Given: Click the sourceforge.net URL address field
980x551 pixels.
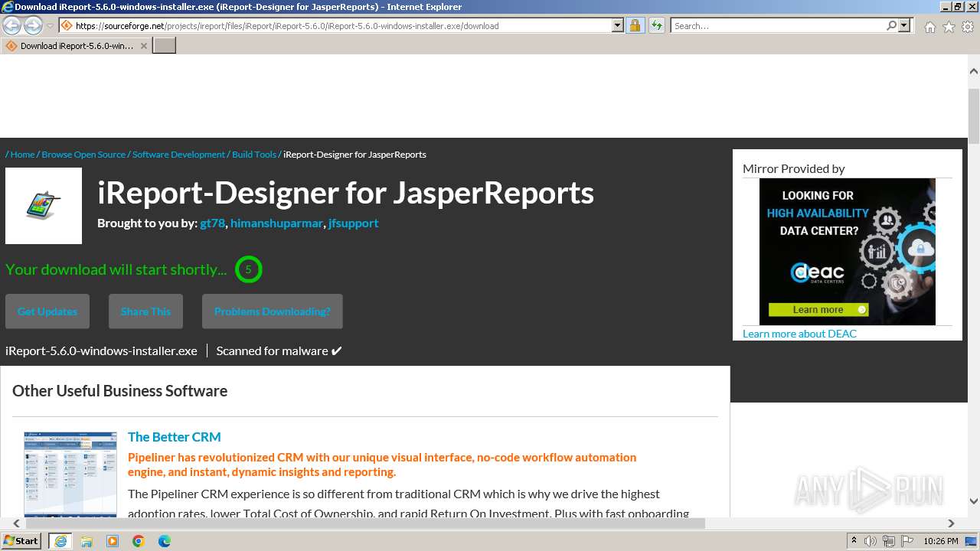Looking at the screenshot, I should 335,25.
